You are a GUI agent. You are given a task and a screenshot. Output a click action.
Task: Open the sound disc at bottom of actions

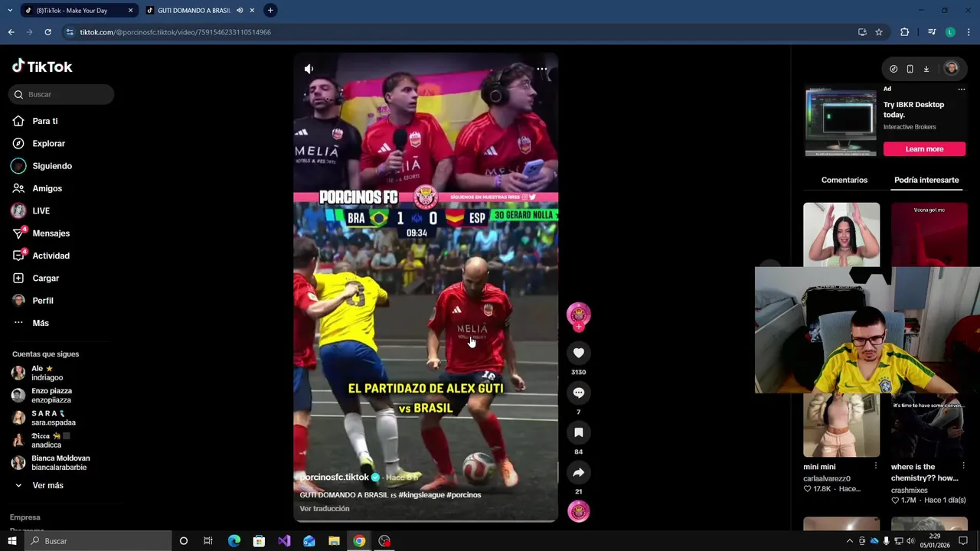579,511
